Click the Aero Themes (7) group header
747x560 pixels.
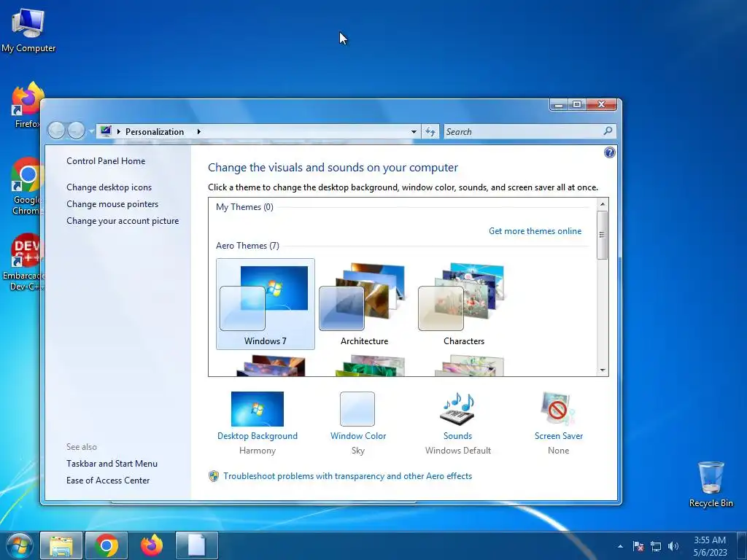(247, 246)
